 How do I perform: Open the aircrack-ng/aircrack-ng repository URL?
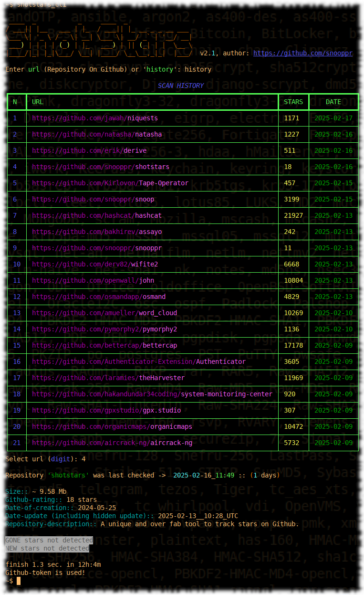coord(112,443)
